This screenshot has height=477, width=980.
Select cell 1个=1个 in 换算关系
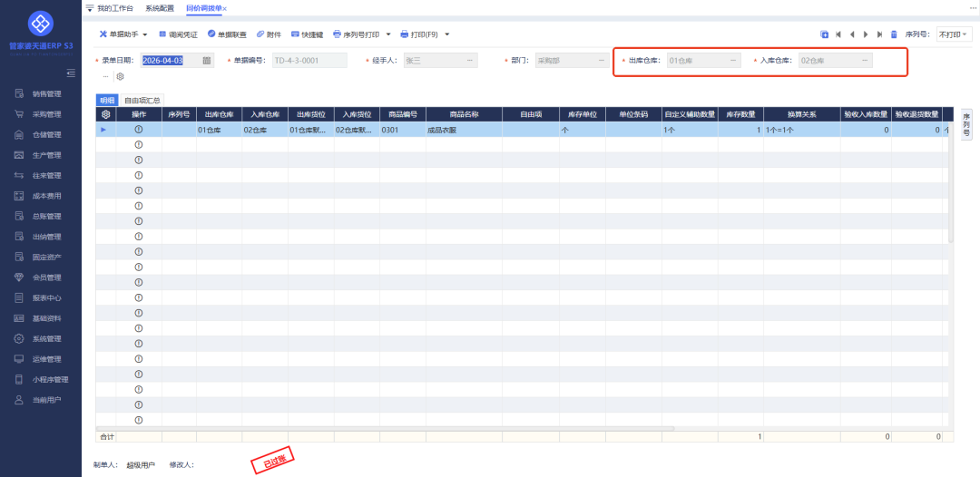(x=802, y=130)
